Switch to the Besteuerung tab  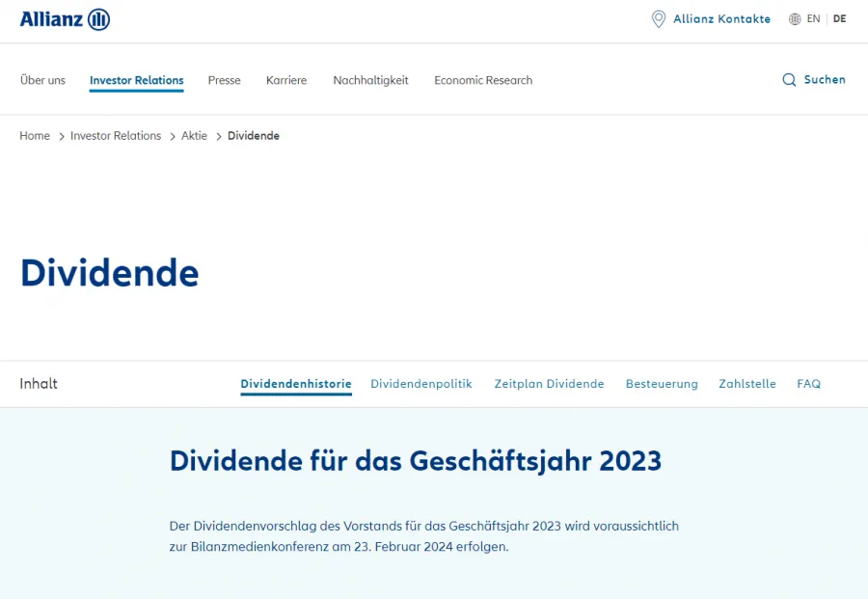pyautogui.click(x=662, y=383)
